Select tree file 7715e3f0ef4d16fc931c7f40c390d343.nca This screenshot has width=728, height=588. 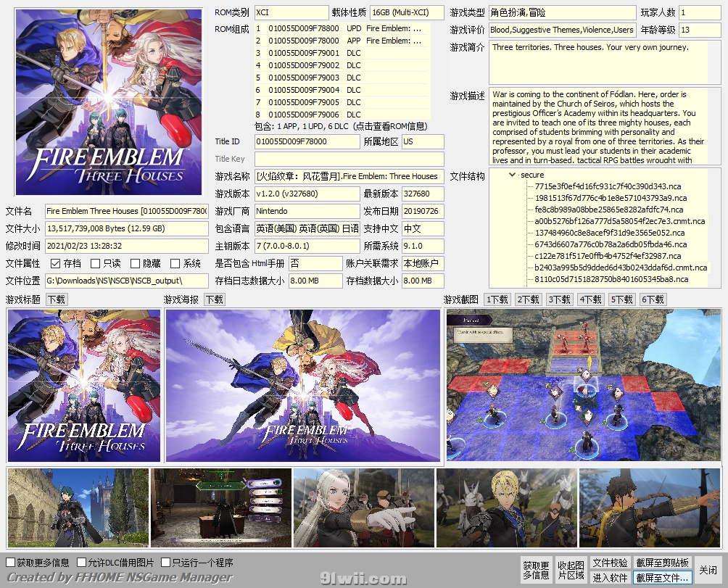click(608, 186)
